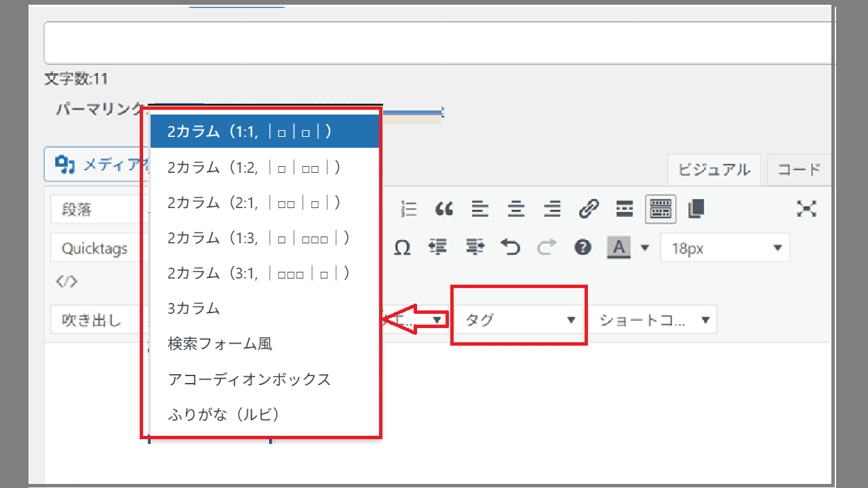Choose ふりがな（ルビ）from the menu
Screen dimensions: 868x488
click(x=264, y=413)
